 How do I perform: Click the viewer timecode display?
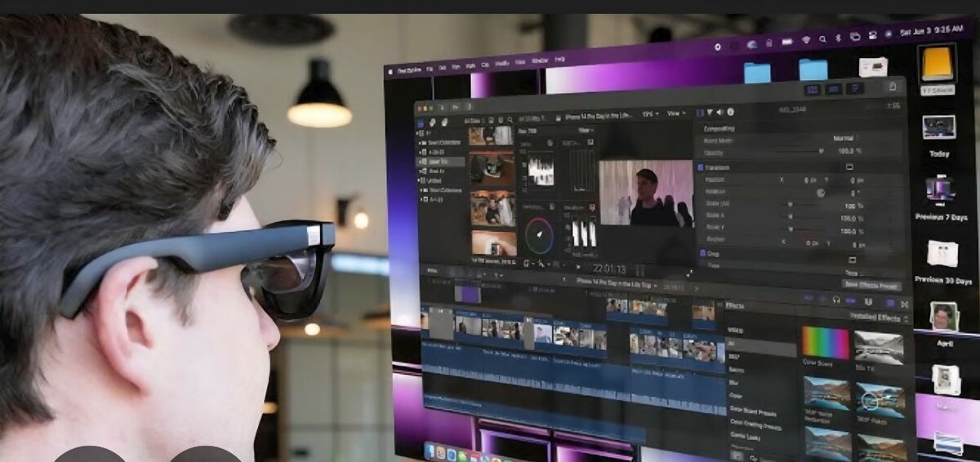click(609, 268)
